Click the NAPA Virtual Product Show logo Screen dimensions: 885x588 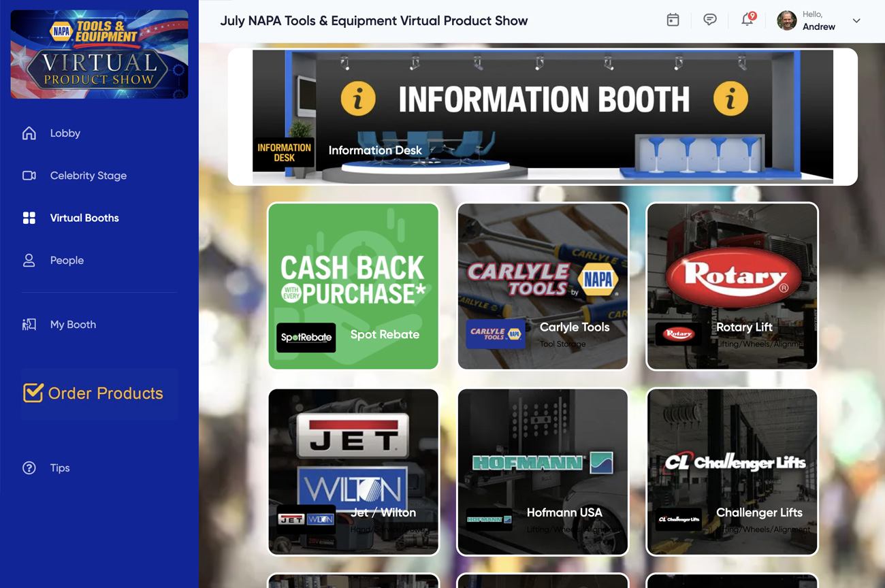click(99, 54)
